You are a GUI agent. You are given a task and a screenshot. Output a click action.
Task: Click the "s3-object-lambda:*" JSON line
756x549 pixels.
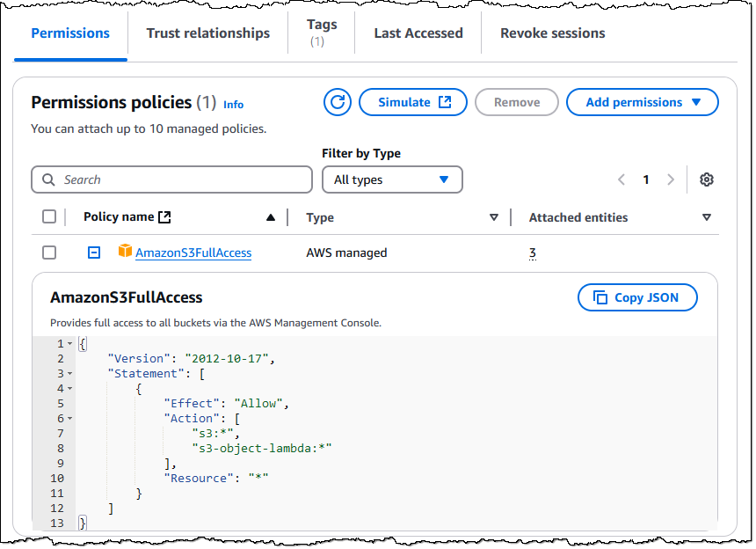click(262, 448)
